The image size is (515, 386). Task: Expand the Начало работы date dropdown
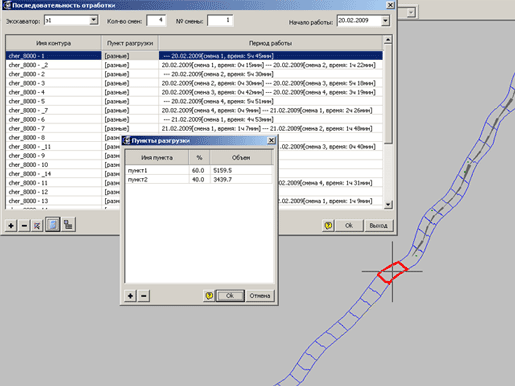[x=385, y=21]
